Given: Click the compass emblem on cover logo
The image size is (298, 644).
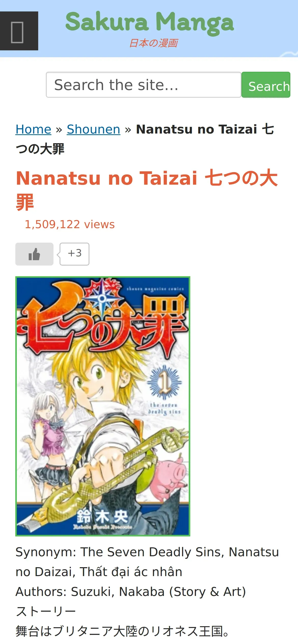Looking at the screenshot, I should coord(102,298).
